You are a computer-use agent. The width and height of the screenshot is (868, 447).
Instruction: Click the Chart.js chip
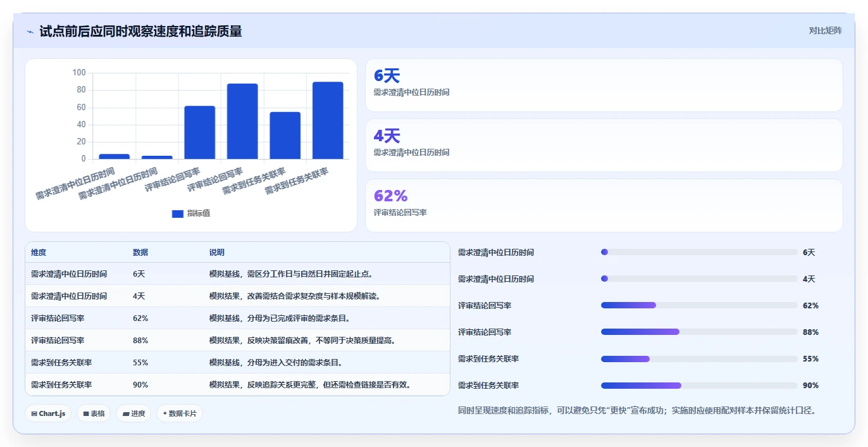coord(49,413)
